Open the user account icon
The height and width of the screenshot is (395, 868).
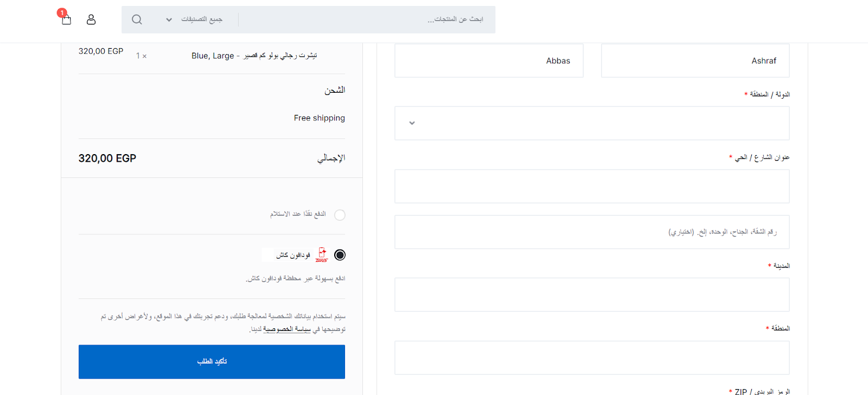(x=91, y=20)
